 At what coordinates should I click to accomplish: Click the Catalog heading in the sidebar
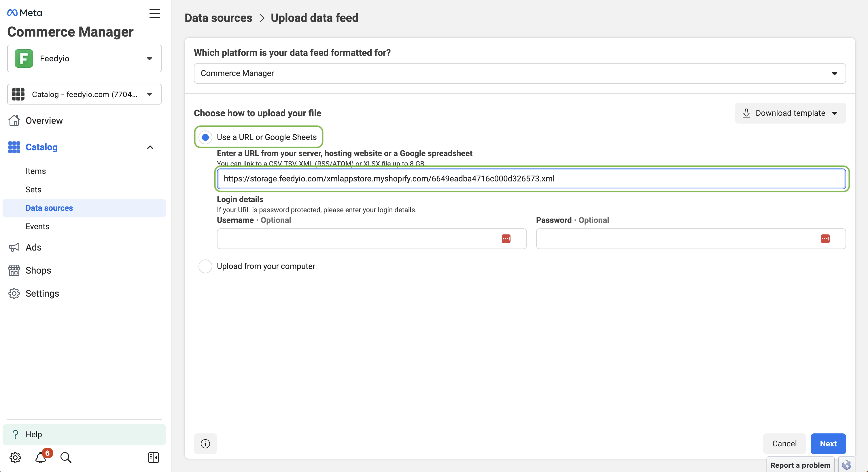[41, 147]
